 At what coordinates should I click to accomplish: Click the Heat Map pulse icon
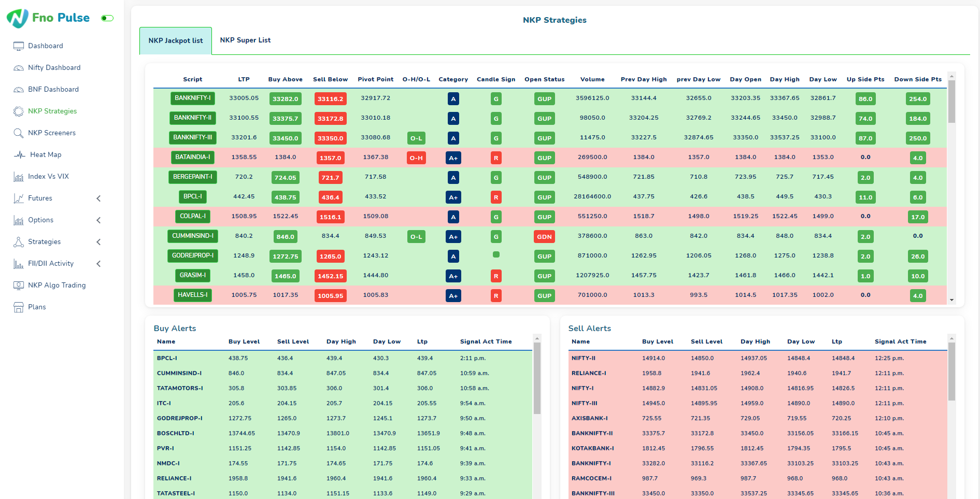pyautogui.click(x=20, y=155)
